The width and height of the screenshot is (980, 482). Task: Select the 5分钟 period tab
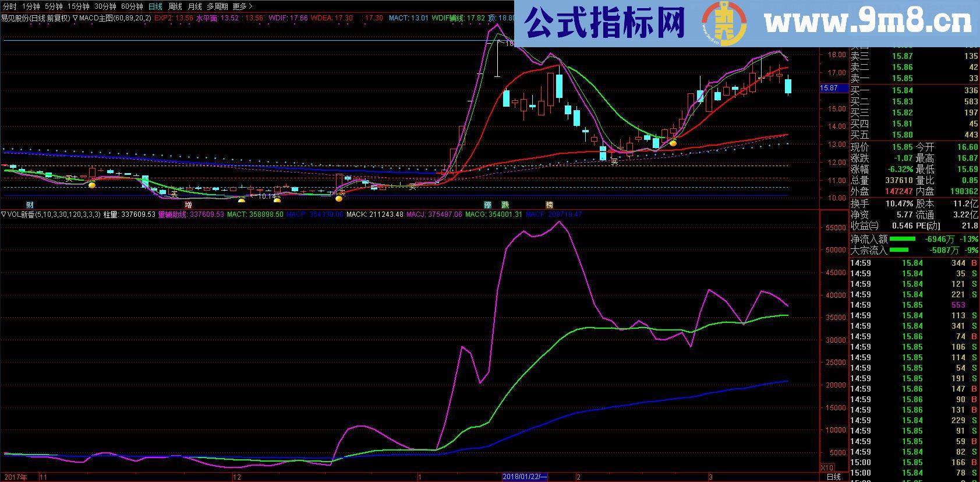pos(53,6)
